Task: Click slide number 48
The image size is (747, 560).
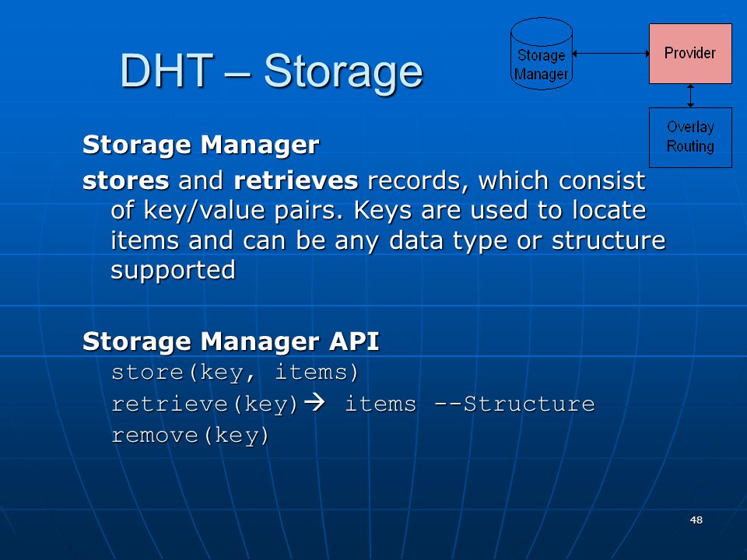Action: [696, 520]
